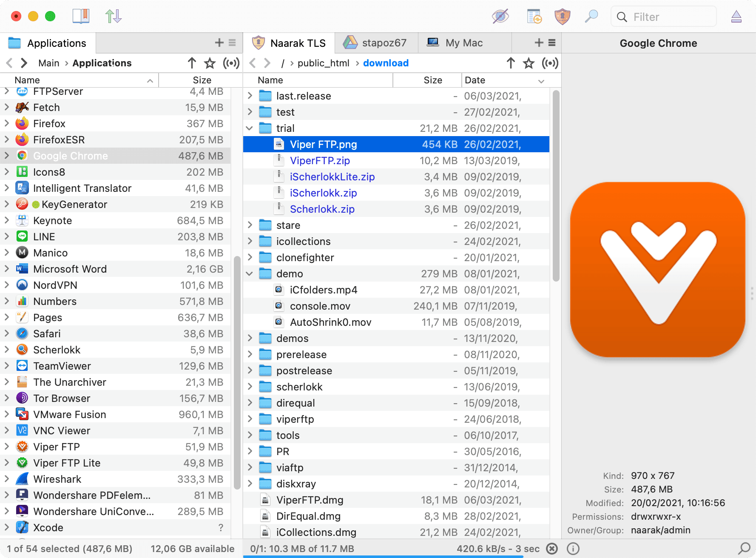Expand the icollections folder
Viewport: 756px width, 558px height.
(250, 241)
